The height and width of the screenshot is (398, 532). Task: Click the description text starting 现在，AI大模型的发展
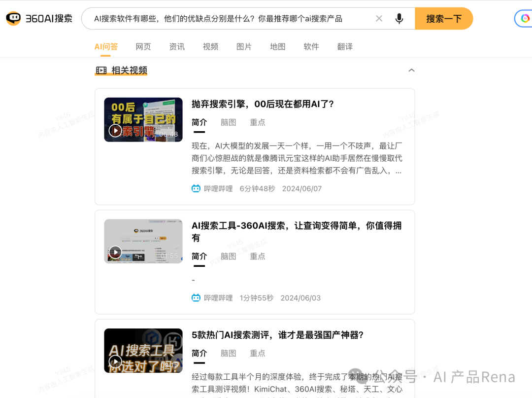coord(297,158)
